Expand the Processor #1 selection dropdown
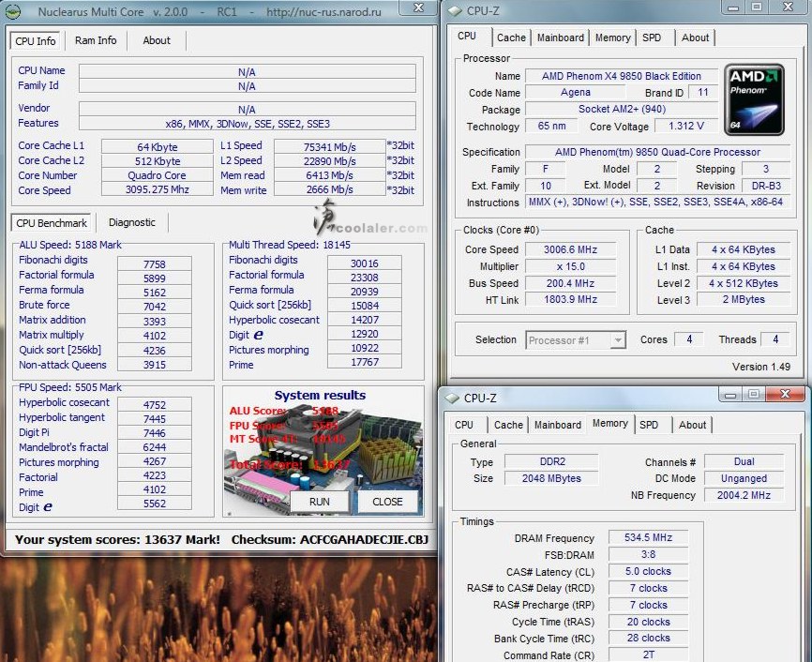812x662 pixels. (x=617, y=340)
